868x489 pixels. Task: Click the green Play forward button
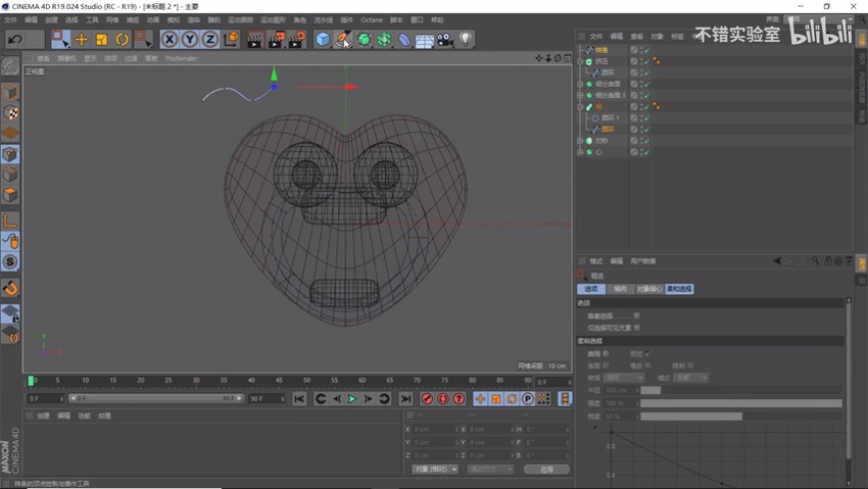pyautogui.click(x=352, y=399)
